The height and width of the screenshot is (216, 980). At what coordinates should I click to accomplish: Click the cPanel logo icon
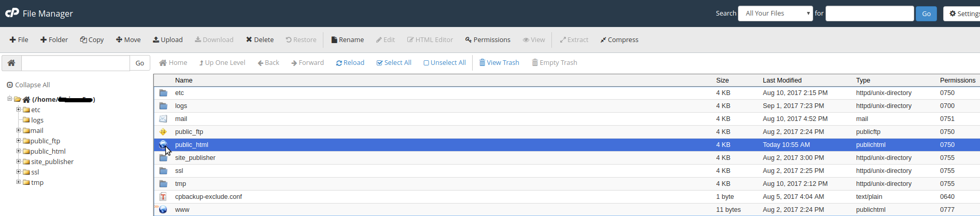pos(12,12)
